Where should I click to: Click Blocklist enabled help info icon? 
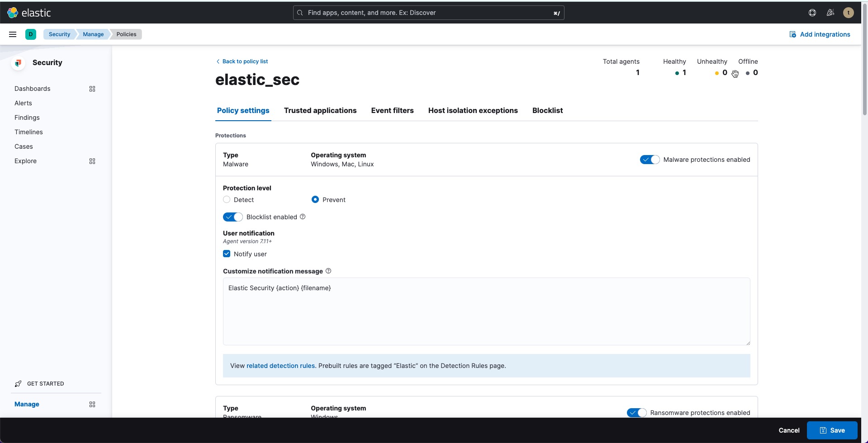point(303,217)
